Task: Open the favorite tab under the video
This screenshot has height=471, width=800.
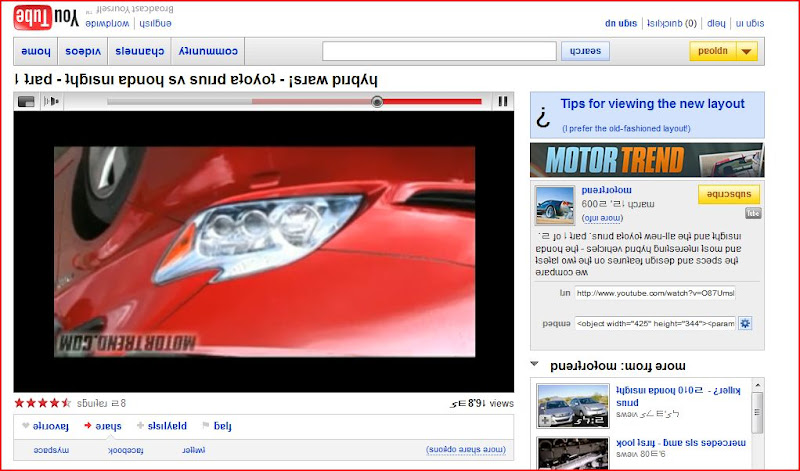Action: [51, 426]
